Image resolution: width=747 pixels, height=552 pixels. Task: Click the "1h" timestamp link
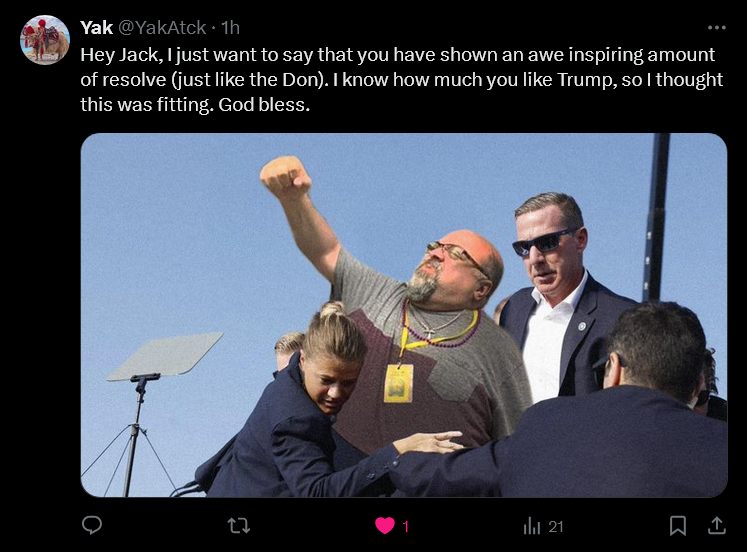pos(229,27)
